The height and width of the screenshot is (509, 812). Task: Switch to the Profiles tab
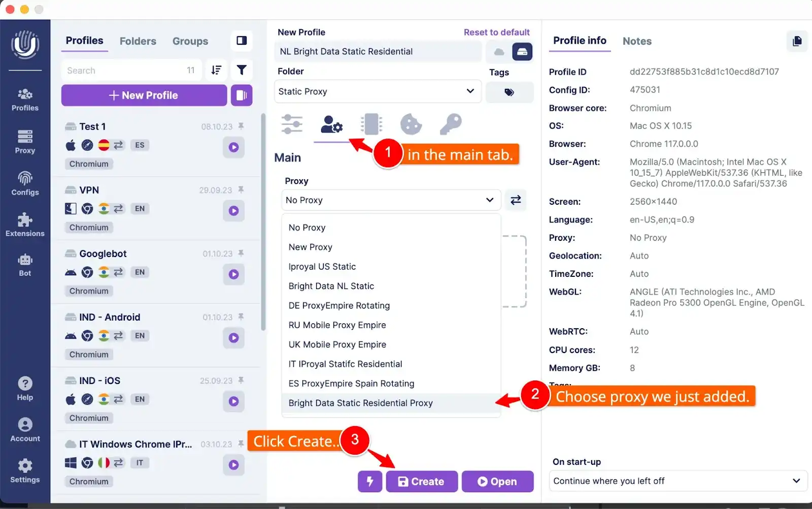coord(84,41)
